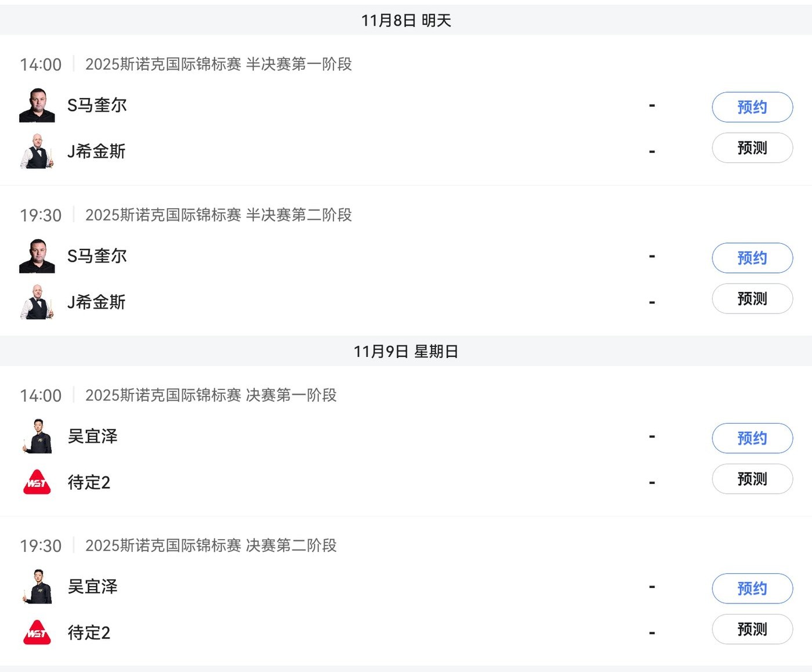The width and height of the screenshot is (812, 672).
Task: Select the 11月9日 星期日 date header
Action: 406,351
